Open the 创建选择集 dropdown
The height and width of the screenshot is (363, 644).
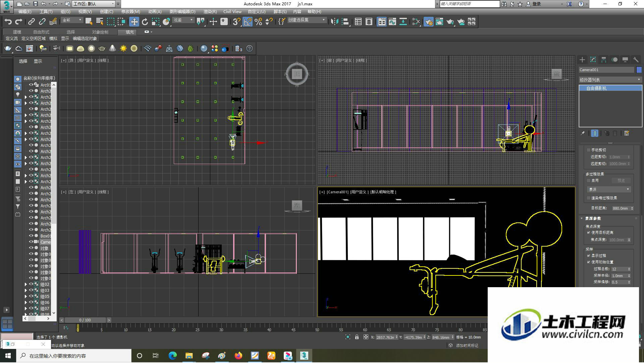tap(307, 20)
